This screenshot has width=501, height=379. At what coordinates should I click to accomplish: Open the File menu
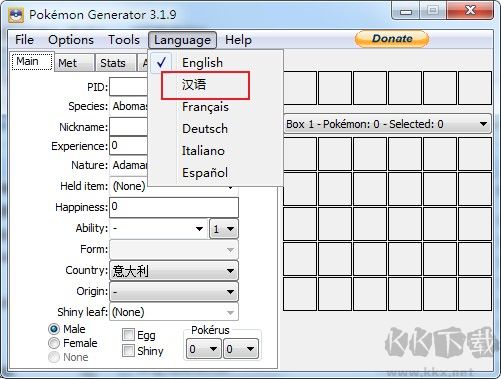(24, 40)
